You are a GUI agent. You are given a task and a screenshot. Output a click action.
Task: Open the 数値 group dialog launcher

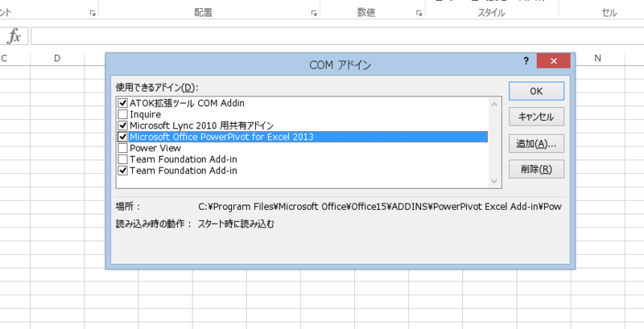tap(419, 14)
